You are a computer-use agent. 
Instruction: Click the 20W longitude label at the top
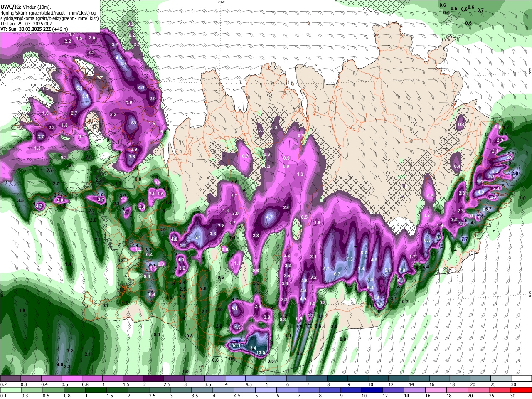click(221, 2)
